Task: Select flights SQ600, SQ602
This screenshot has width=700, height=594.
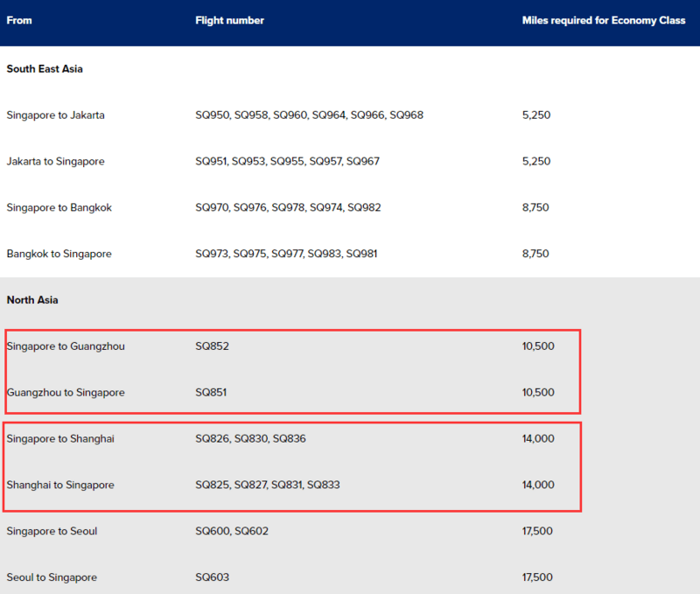Action: coord(232,531)
